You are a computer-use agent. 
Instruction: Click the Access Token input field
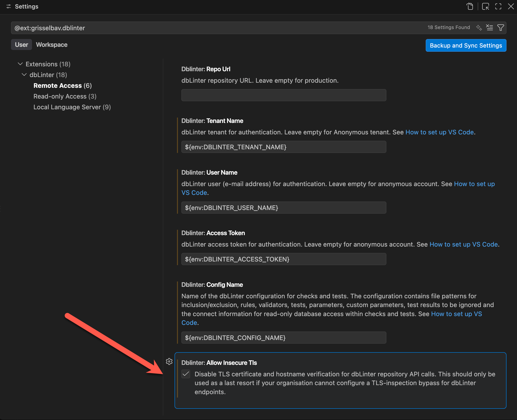[284, 259]
